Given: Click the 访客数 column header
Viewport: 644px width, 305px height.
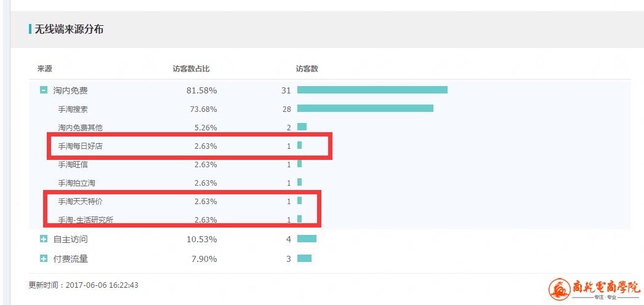Looking at the screenshot, I should (307, 69).
